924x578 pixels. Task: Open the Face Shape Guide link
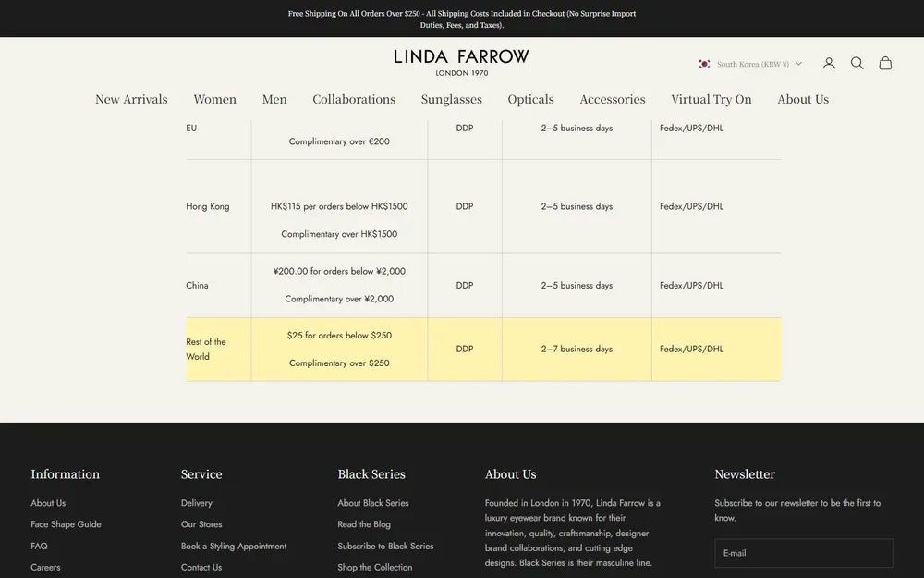(66, 524)
